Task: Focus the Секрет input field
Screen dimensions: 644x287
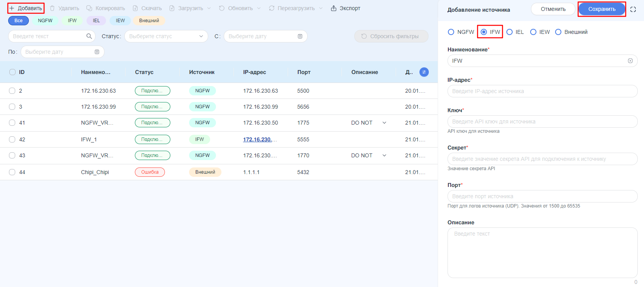Action: click(542, 159)
